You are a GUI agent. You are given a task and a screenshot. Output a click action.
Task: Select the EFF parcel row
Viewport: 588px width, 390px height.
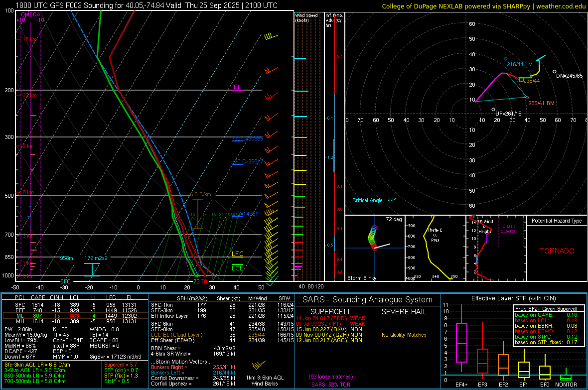(x=75, y=310)
